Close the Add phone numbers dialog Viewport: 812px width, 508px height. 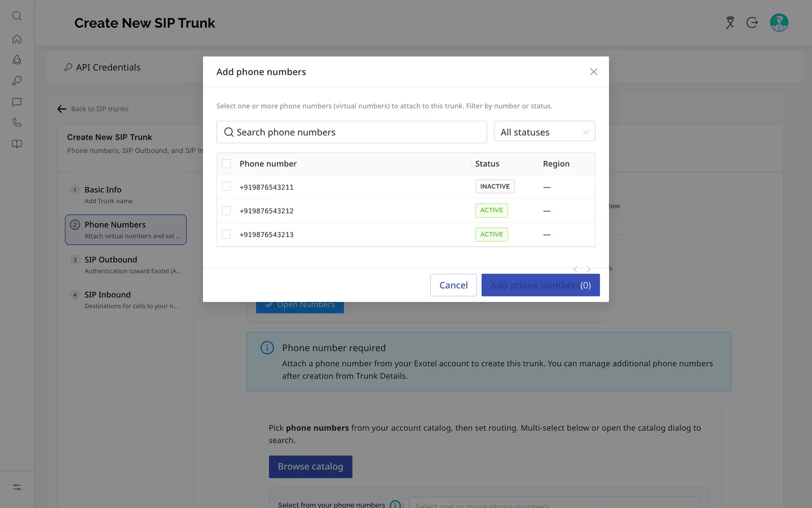[x=594, y=72]
